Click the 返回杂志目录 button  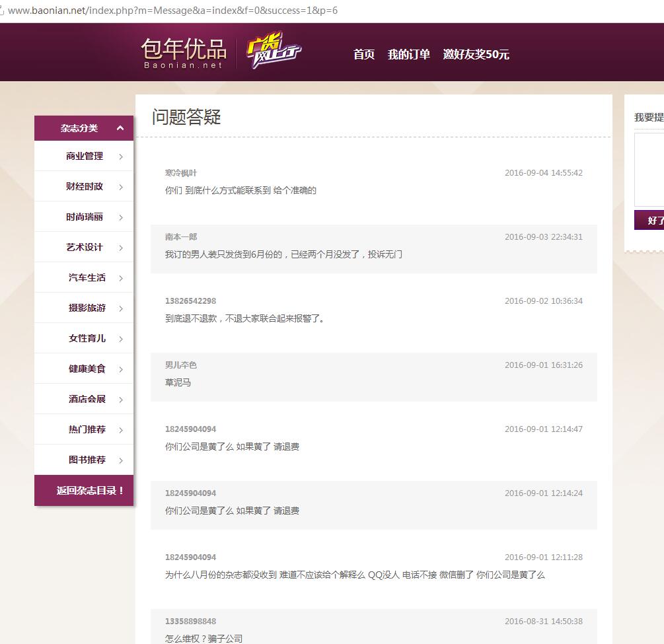coord(84,491)
